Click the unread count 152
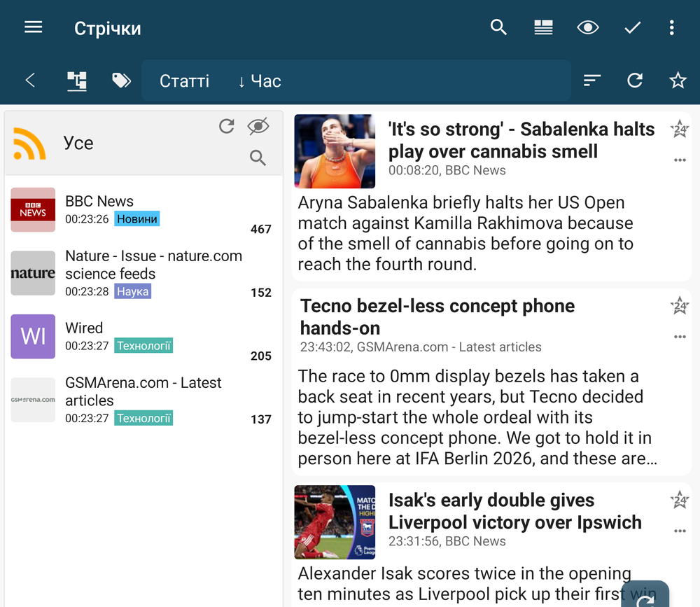Screen dimensions: 700x607 pos(260,293)
